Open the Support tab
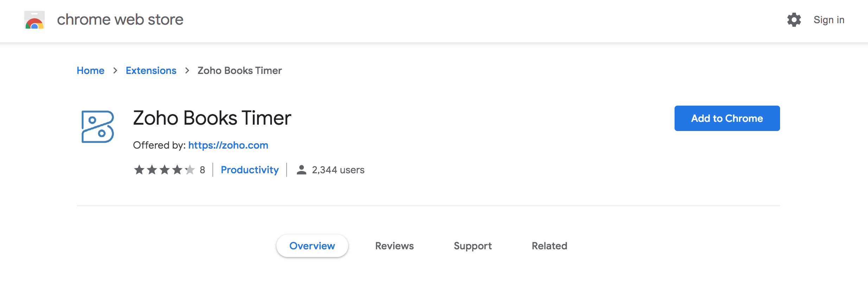 click(x=472, y=246)
